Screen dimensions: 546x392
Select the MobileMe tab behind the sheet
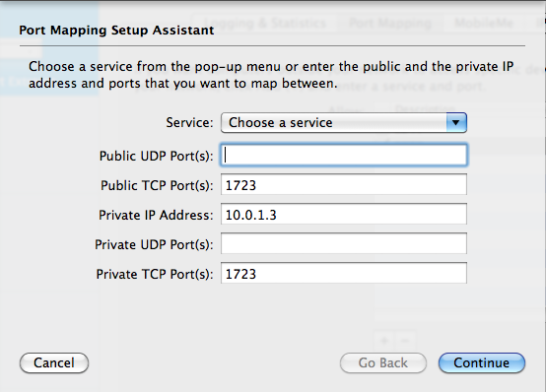tap(484, 24)
